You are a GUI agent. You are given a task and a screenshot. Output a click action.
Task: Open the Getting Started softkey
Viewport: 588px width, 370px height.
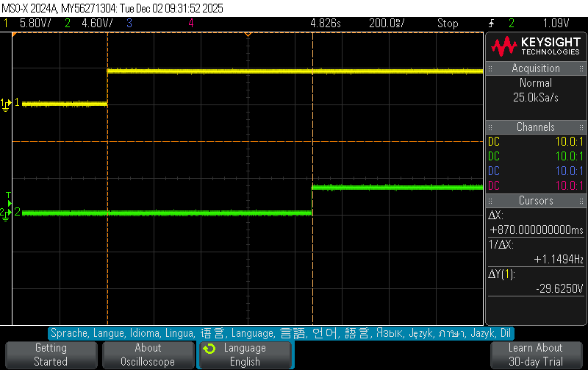click(51, 355)
